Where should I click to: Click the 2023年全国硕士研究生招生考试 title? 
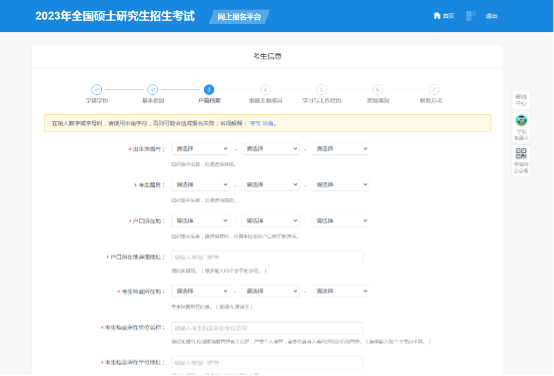pos(115,16)
